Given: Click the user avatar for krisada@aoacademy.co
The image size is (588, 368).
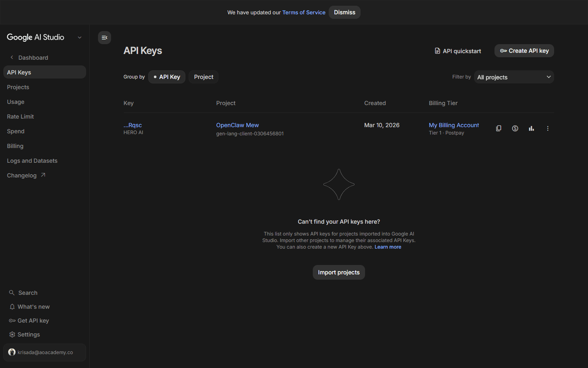Looking at the screenshot, I should (x=12, y=352).
